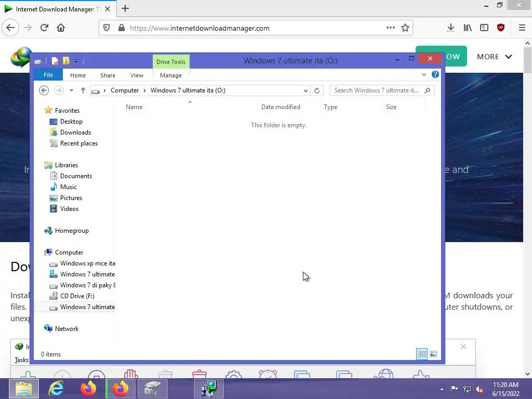Image resolution: width=532 pixels, height=399 pixels.
Task: Sort by Name column header
Action: [x=190, y=107]
